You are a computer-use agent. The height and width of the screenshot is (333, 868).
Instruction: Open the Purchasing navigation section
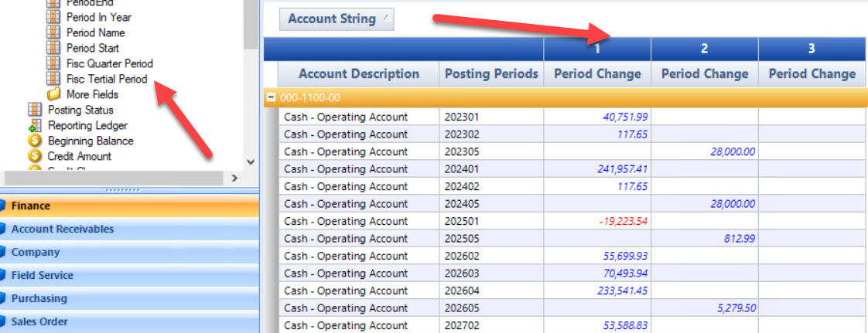(x=129, y=299)
